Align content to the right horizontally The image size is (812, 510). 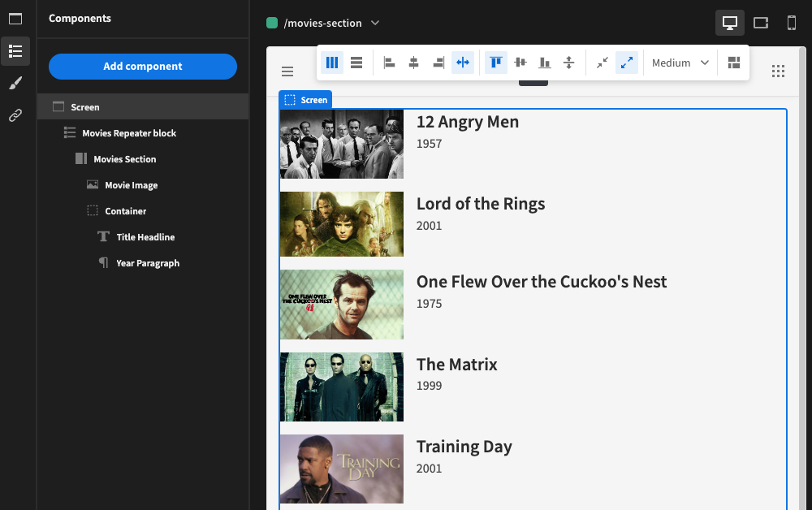pos(438,63)
